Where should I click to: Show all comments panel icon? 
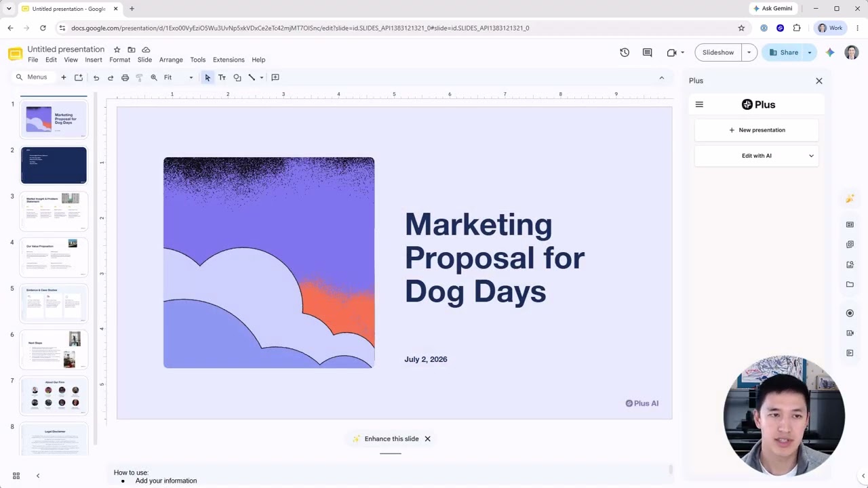tap(647, 52)
